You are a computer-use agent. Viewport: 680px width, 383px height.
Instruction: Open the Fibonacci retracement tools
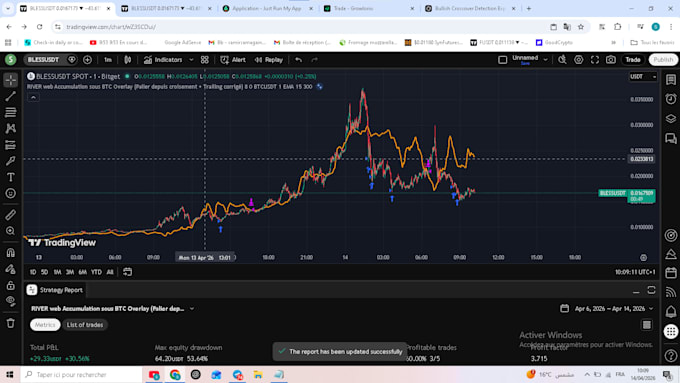click(11, 112)
